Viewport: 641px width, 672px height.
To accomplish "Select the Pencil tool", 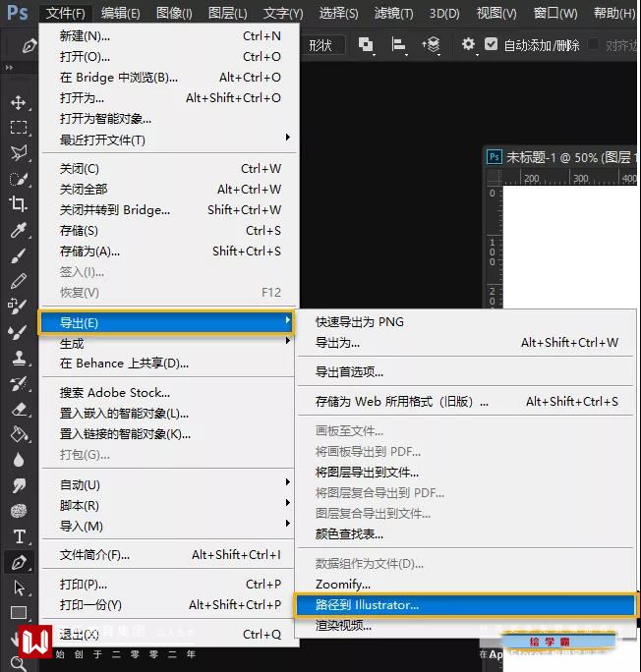I will pyautogui.click(x=18, y=281).
